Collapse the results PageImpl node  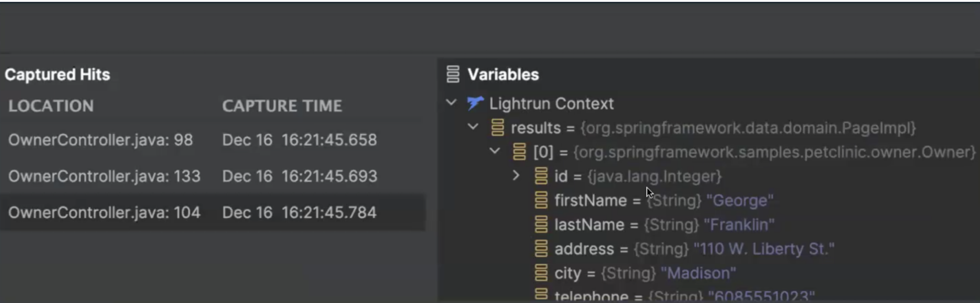coord(473,127)
